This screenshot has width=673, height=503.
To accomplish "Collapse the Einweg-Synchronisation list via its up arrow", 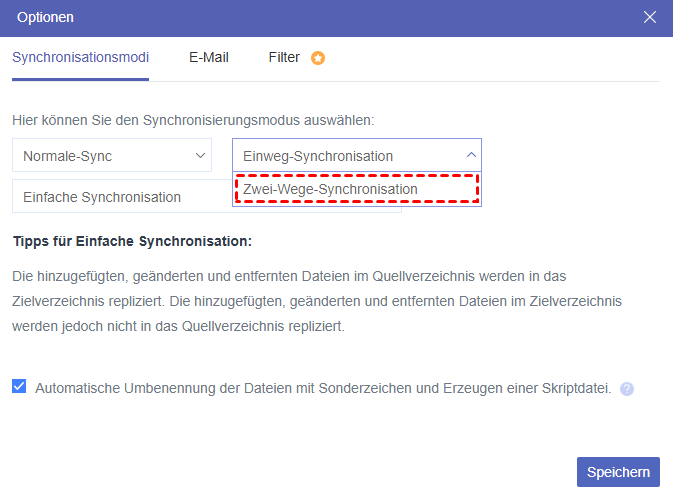I will coord(470,155).
